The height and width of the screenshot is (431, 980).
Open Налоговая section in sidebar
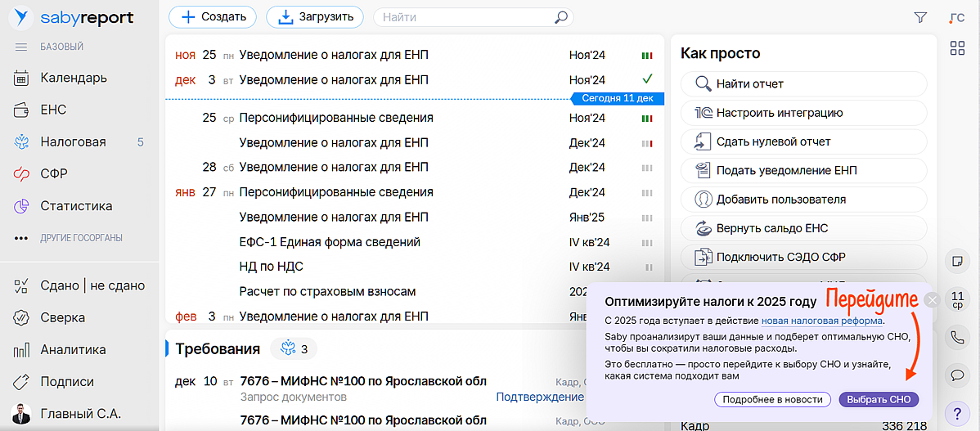[74, 141]
